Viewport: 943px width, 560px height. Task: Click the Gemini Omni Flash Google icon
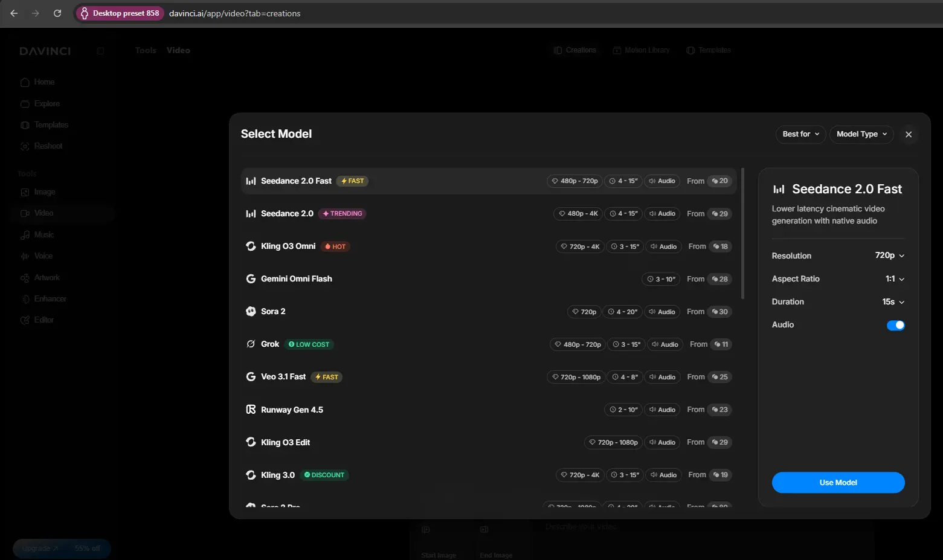[251, 279]
